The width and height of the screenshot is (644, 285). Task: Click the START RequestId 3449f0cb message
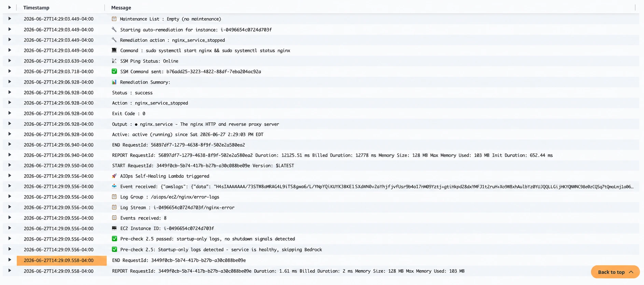click(x=203, y=166)
